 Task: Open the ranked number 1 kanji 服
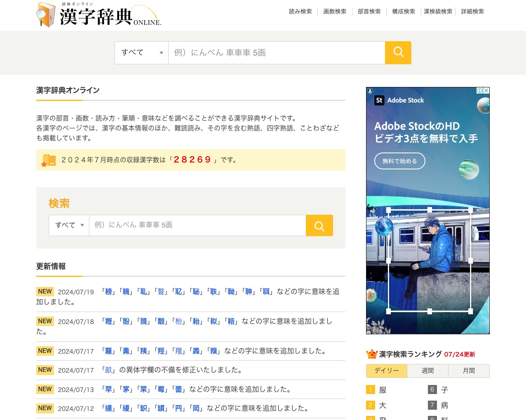coord(383,390)
